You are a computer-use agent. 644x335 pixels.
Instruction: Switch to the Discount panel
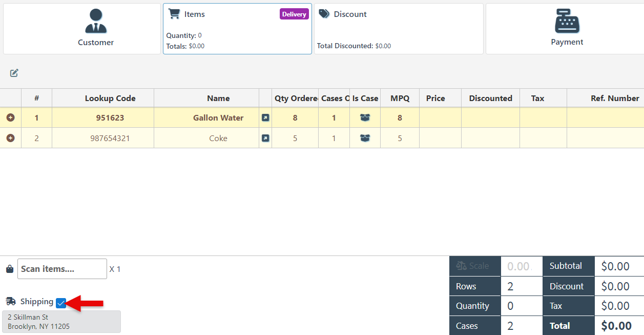click(x=398, y=29)
